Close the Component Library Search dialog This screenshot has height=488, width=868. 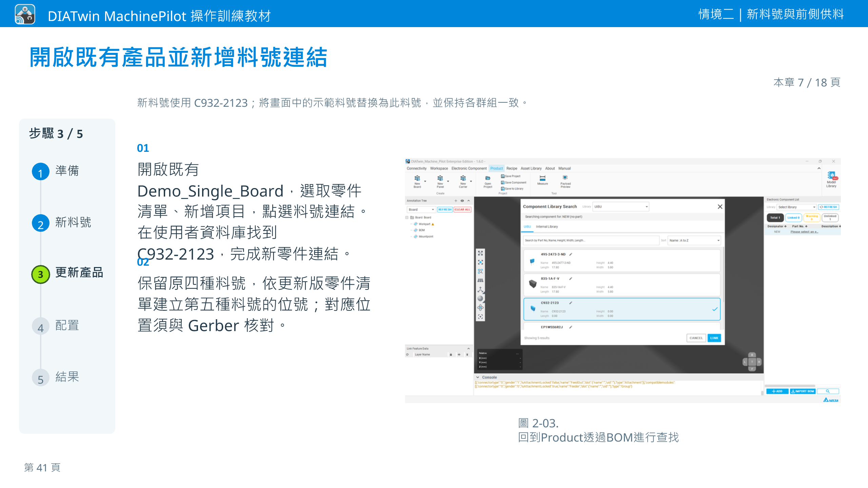[x=720, y=207]
